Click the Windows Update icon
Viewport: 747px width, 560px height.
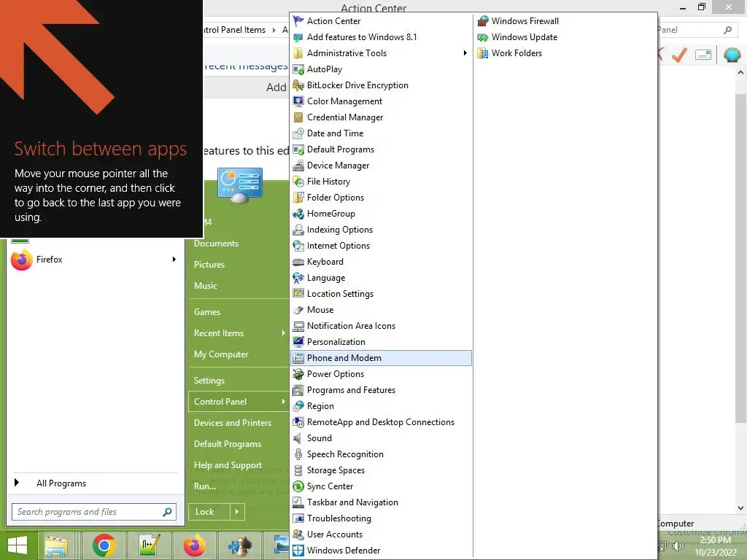(x=483, y=37)
